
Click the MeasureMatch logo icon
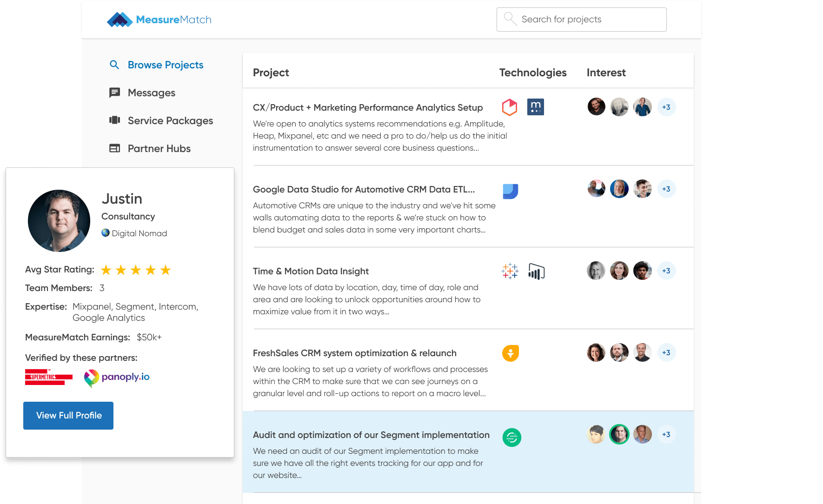click(120, 20)
